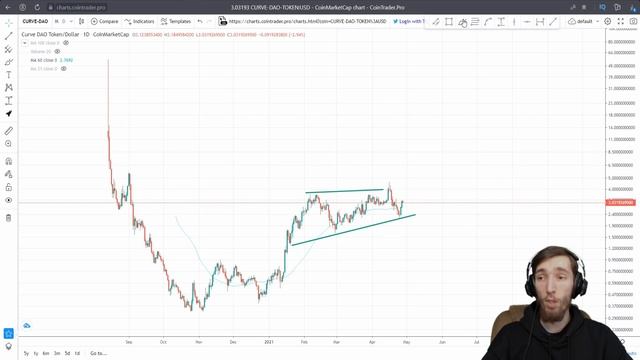Image resolution: width=640 pixels, height=360 pixels.
Task: Click the Go to date button
Action: click(98, 353)
